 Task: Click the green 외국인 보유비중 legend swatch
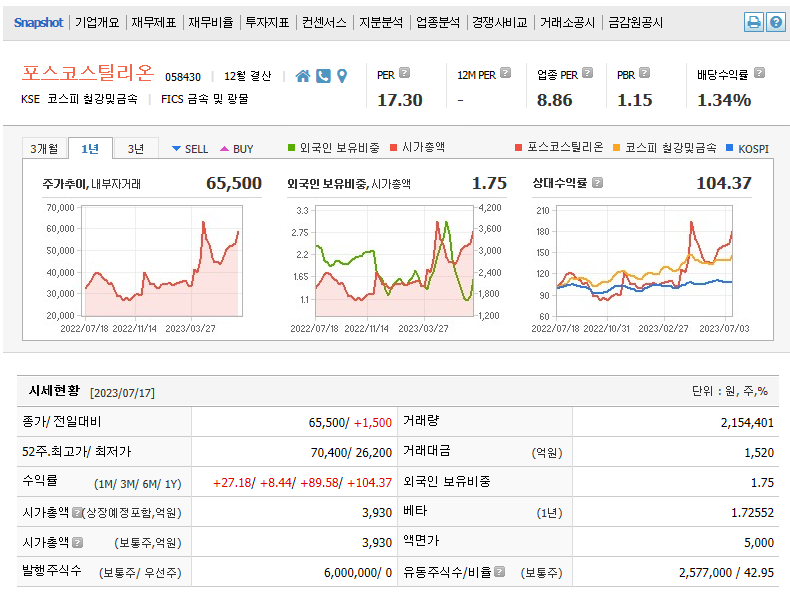pyautogui.click(x=291, y=148)
